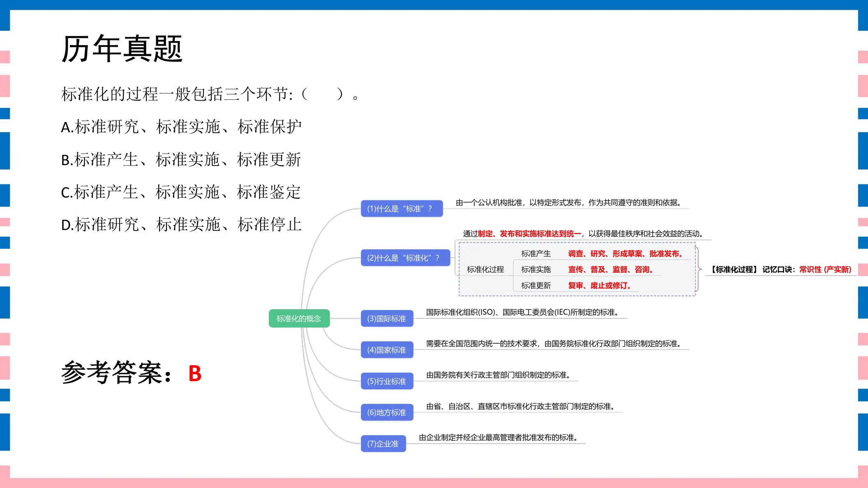Click the 标准产生 sub-node
Viewport: 868px width, 488px height.
tap(536, 254)
